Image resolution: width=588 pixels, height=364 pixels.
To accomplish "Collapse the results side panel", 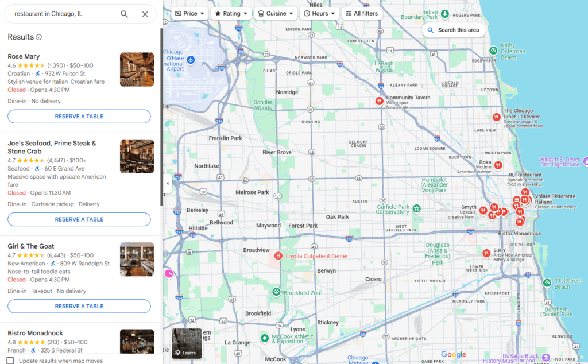I will tap(167, 184).
